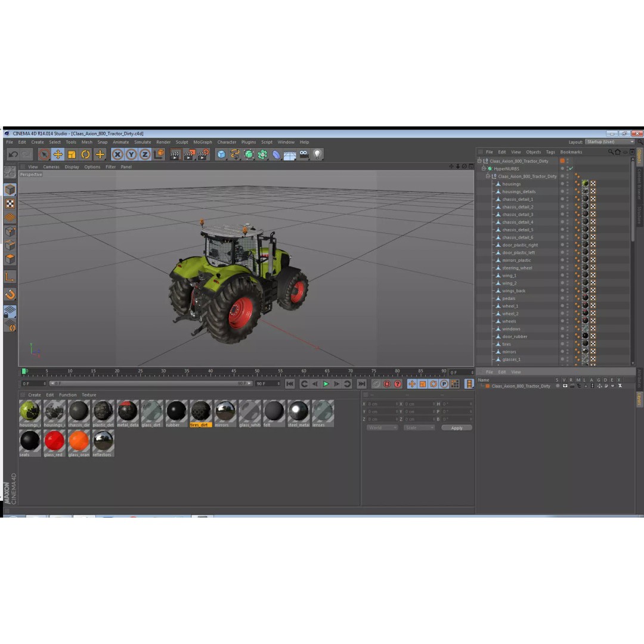Enable the Polygons mode icon
Image resolution: width=644 pixels, height=644 pixels.
click(x=10, y=259)
